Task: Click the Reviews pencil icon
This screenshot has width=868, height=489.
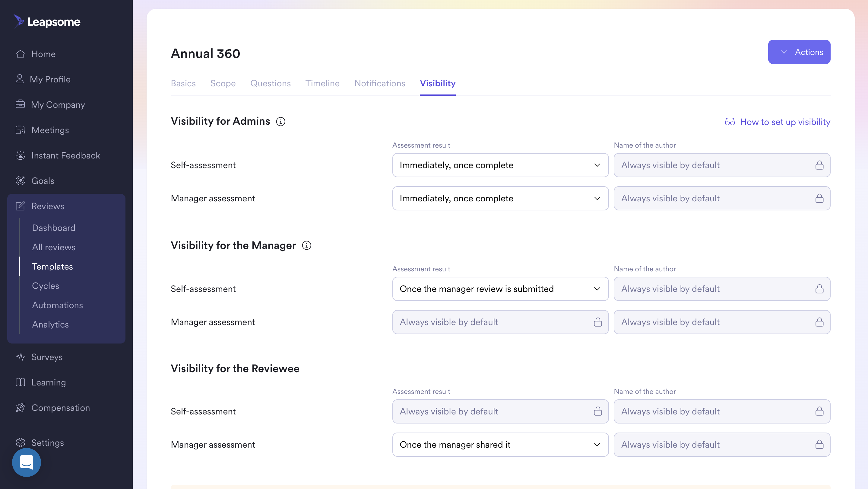Action: (20, 206)
